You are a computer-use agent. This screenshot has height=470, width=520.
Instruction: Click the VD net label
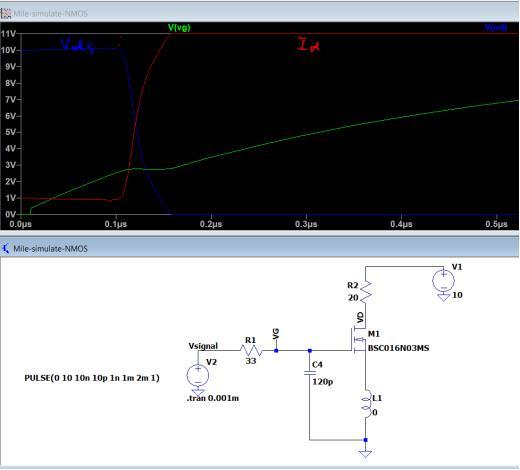click(361, 317)
